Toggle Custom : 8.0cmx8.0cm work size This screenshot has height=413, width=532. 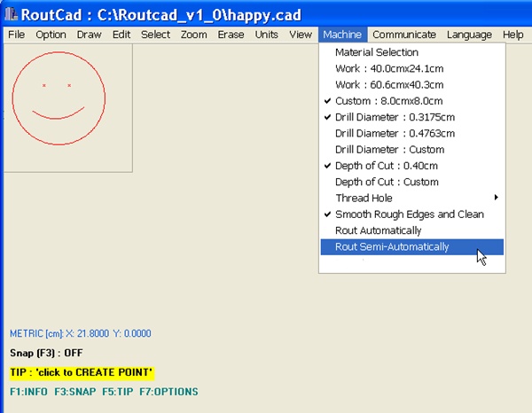tap(412, 101)
